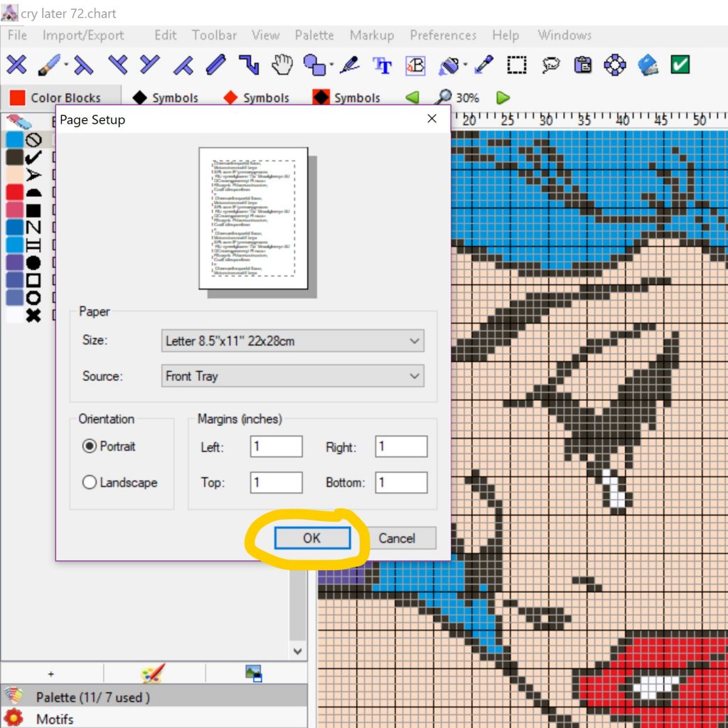Select the zigzag arrow line tool

click(249, 65)
